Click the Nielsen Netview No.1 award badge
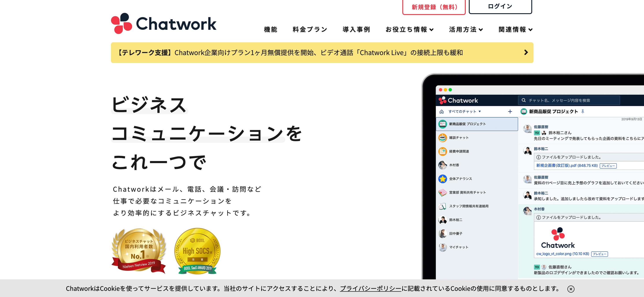The width and height of the screenshot is (644, 297). pos(139,251)
